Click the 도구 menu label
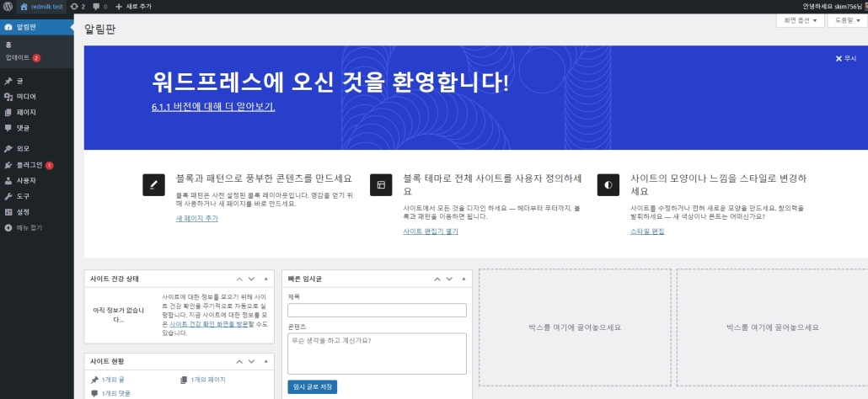The height and width of the screenshot is (399, 868). coord(23,196)
